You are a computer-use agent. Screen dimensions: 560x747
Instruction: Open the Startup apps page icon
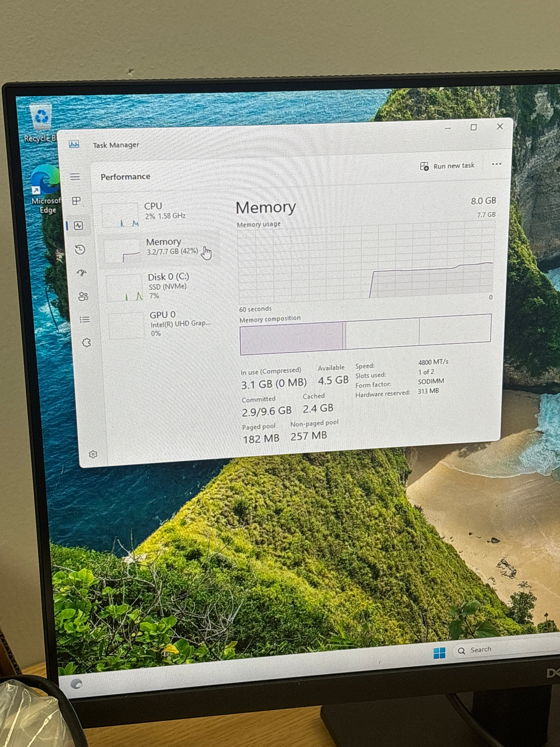coord(82,273)
